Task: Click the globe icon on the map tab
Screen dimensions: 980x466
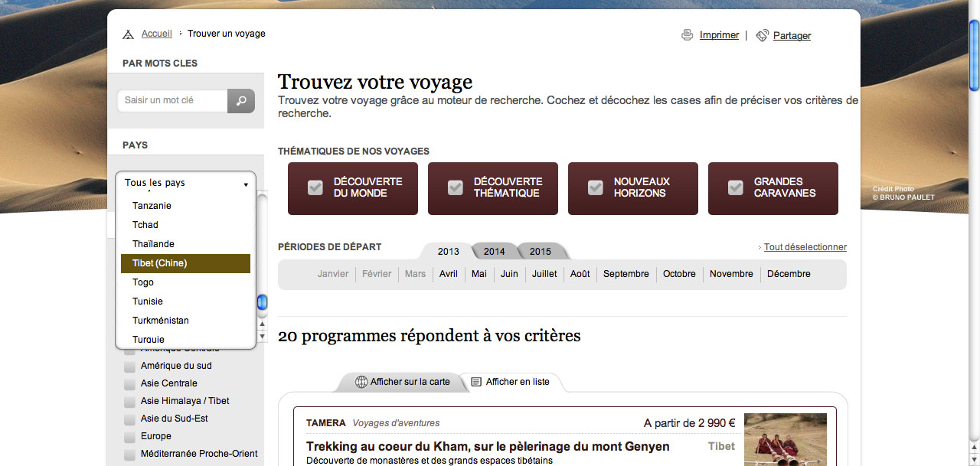Action: [361, 381]
